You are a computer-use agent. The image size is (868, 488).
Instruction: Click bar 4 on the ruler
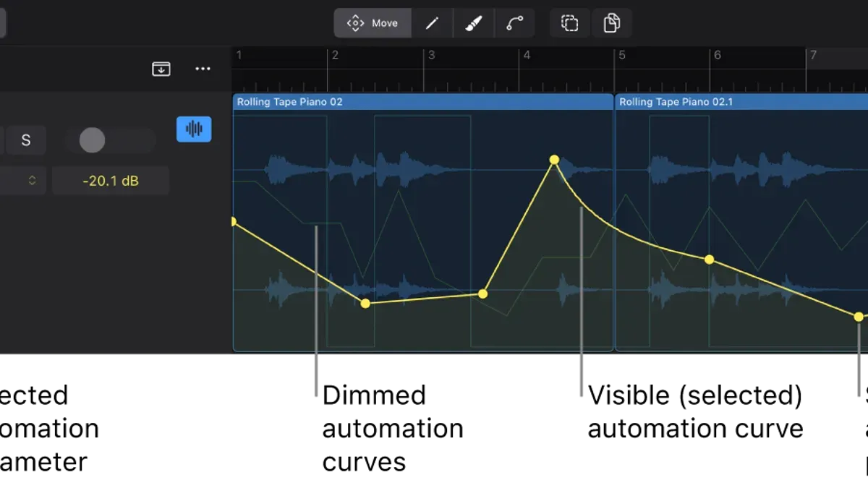click(527, 56)
